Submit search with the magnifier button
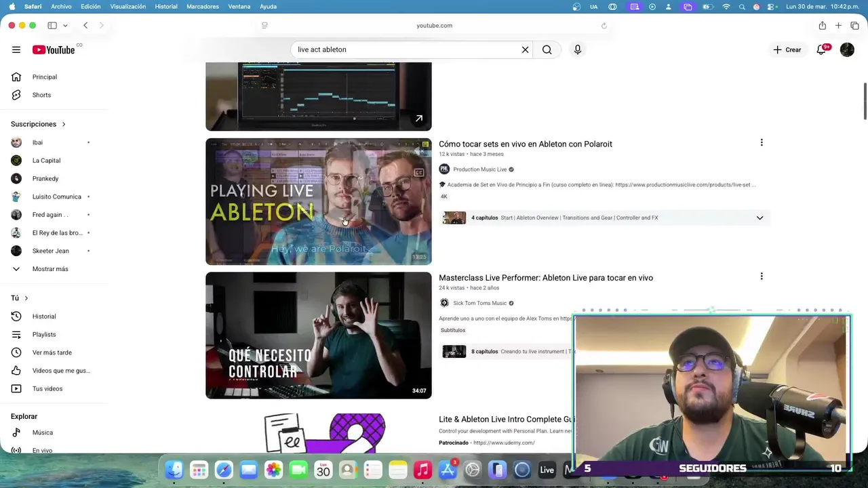This screenshot has width=868, height=488. (x=547, y=49)
